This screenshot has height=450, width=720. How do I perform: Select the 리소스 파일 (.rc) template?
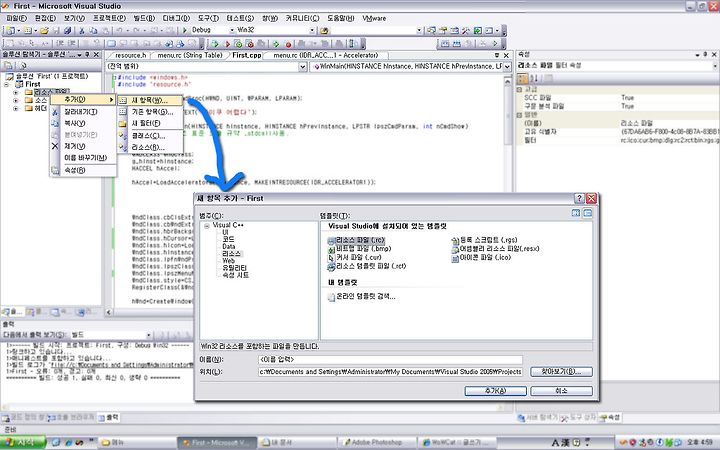(x=356, y=240)
